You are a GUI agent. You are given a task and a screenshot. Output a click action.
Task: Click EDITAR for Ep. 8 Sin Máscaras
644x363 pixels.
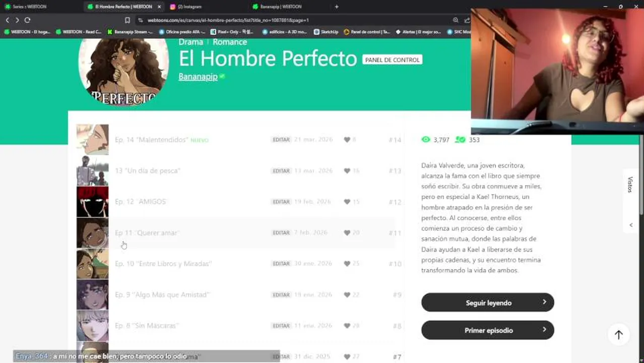tap(281, 326)
